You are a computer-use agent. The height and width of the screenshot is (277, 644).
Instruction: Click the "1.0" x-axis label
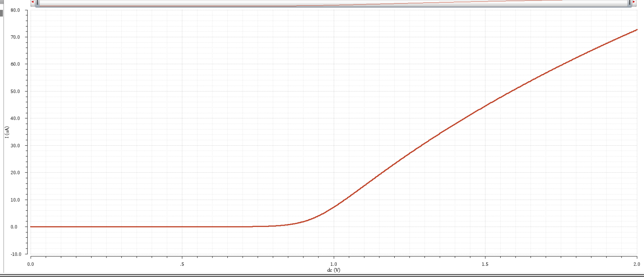point(333,264)
